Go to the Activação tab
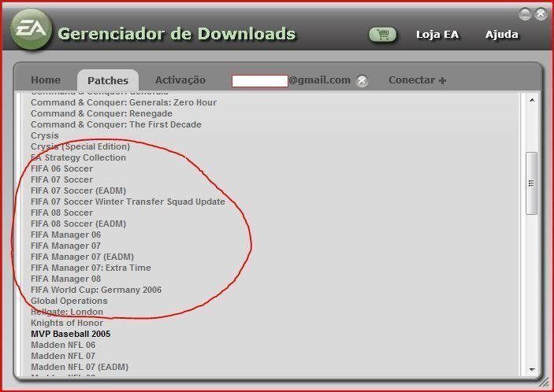 [x=180, y=80]
